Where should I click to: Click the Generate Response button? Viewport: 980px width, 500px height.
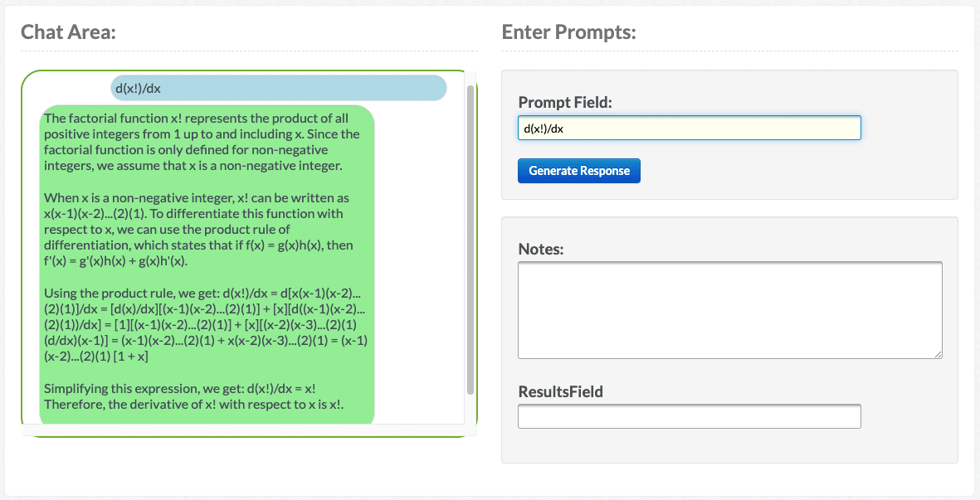578,171
